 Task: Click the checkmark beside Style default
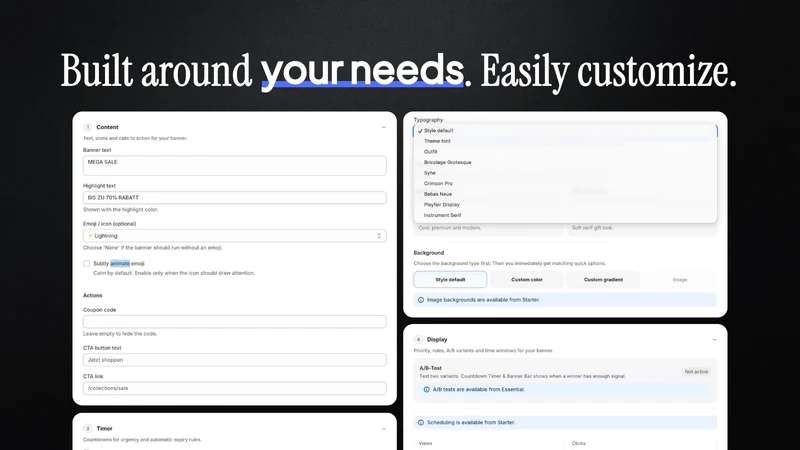point(420,131)
